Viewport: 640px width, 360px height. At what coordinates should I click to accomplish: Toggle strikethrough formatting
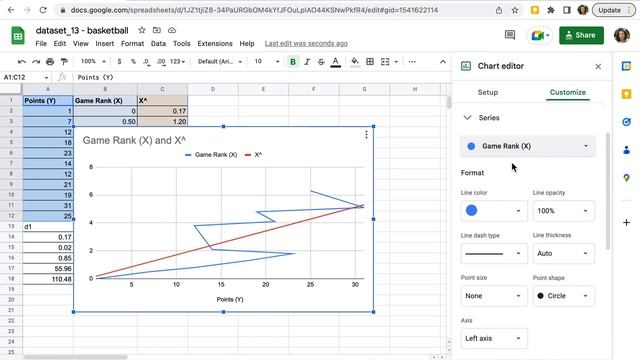click(321, 62)
